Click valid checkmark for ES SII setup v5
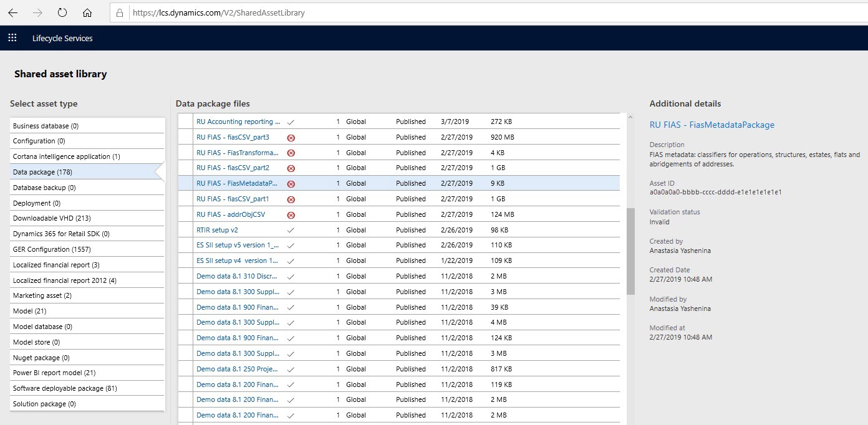868x425 pixels. [291, 246]
